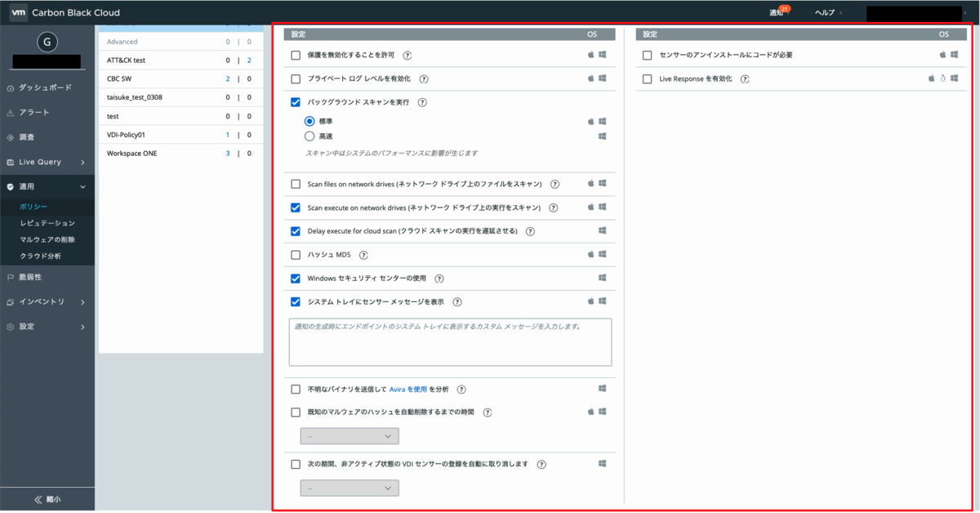Open help icon for Scan files on network drives
This screenshot has height=513, width=980.
click(555, 185)
